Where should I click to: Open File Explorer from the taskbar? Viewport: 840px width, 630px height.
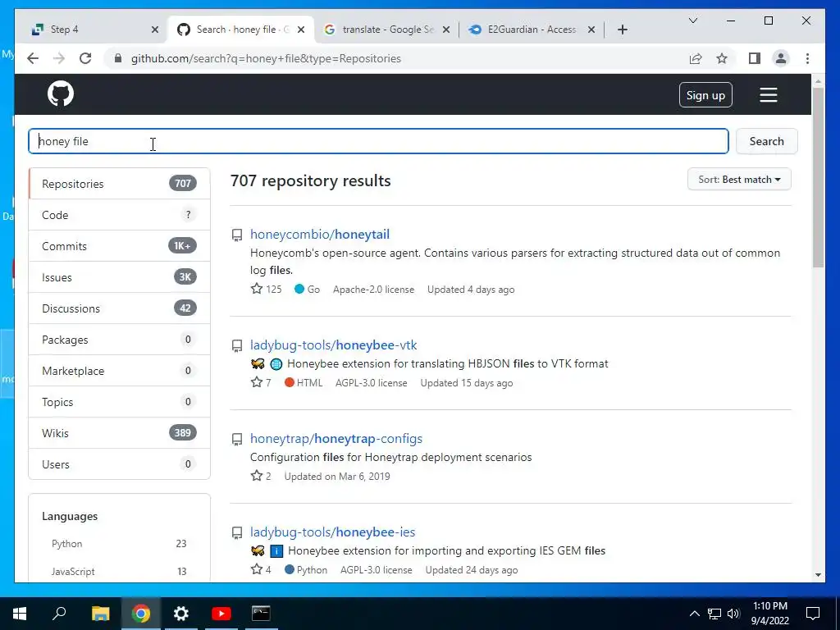(x=100, y=614)
